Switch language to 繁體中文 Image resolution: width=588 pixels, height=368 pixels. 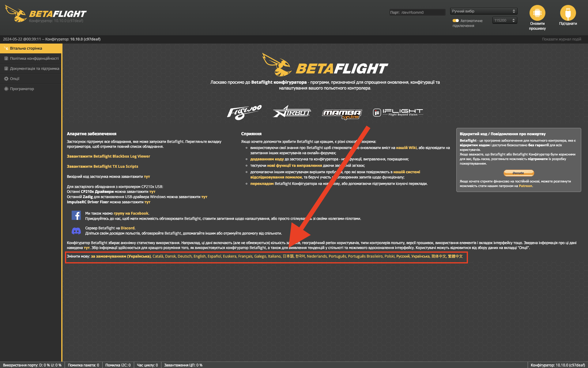(455, 256)
